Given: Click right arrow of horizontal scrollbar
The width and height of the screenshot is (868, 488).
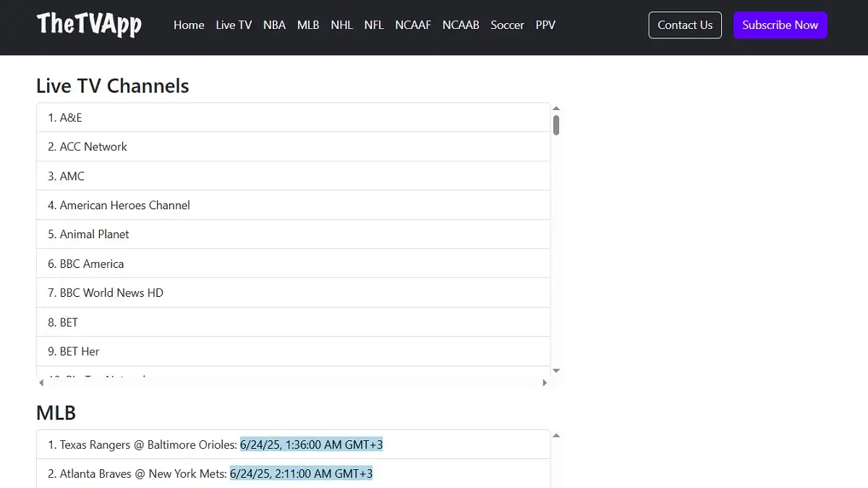Looking at the screenshot, I should 545,382.
